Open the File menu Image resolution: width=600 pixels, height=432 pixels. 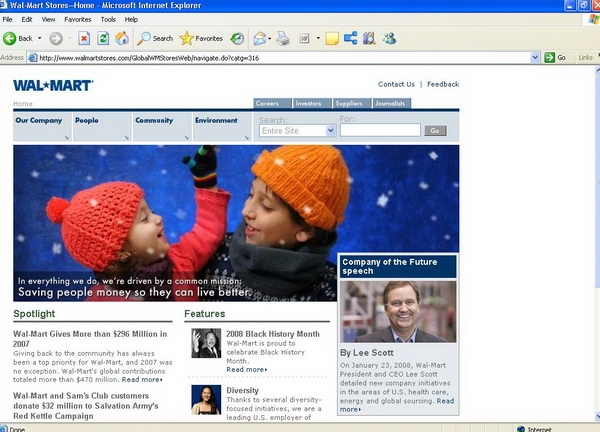click(7, 20)
